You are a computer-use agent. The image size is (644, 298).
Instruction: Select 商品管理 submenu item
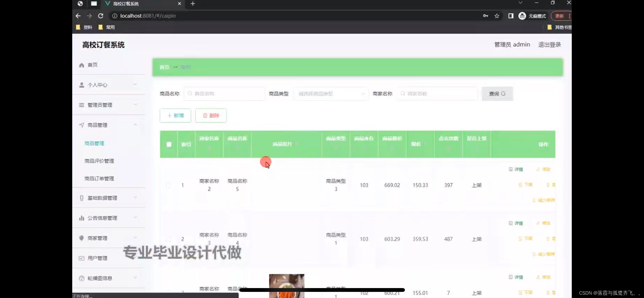click(94, 143)
